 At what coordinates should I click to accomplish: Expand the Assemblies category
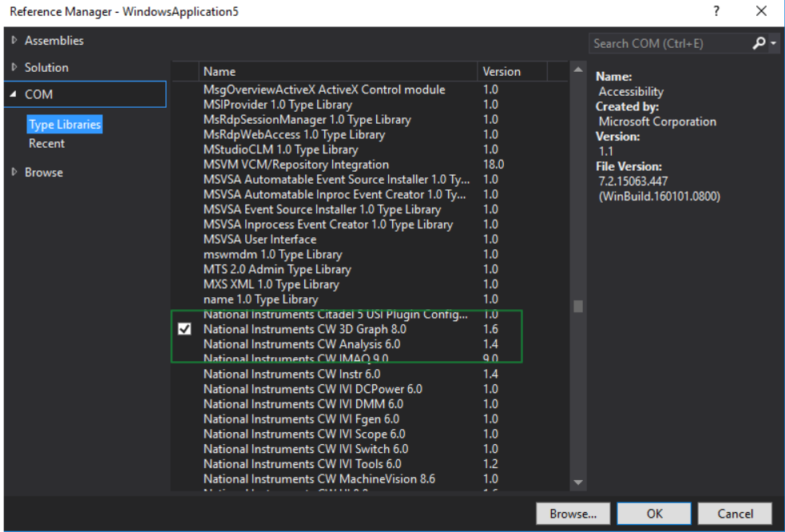pos(14,40)
